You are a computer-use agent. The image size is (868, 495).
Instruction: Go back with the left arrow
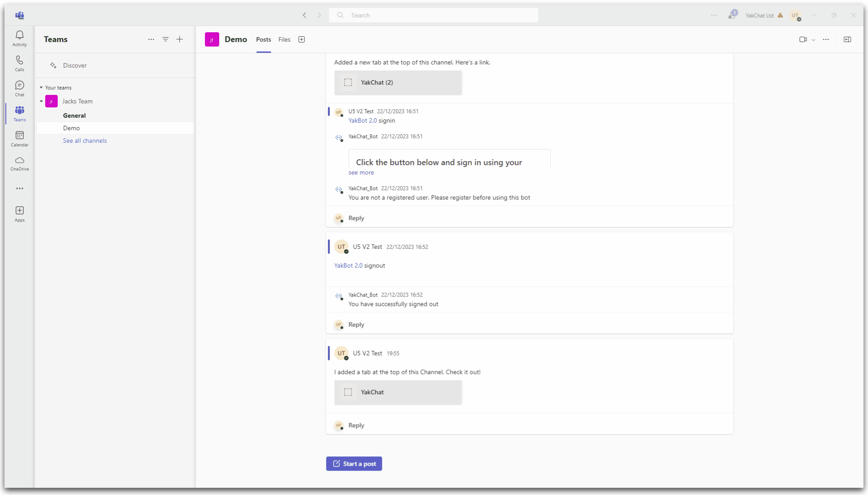pyautogui.click(x=305, y=15)
